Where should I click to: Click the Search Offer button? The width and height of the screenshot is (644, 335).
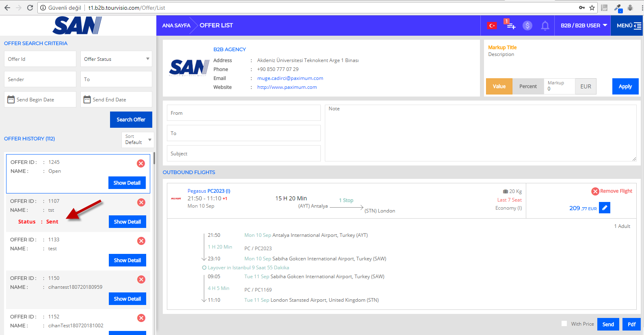(x=131, y=120)
